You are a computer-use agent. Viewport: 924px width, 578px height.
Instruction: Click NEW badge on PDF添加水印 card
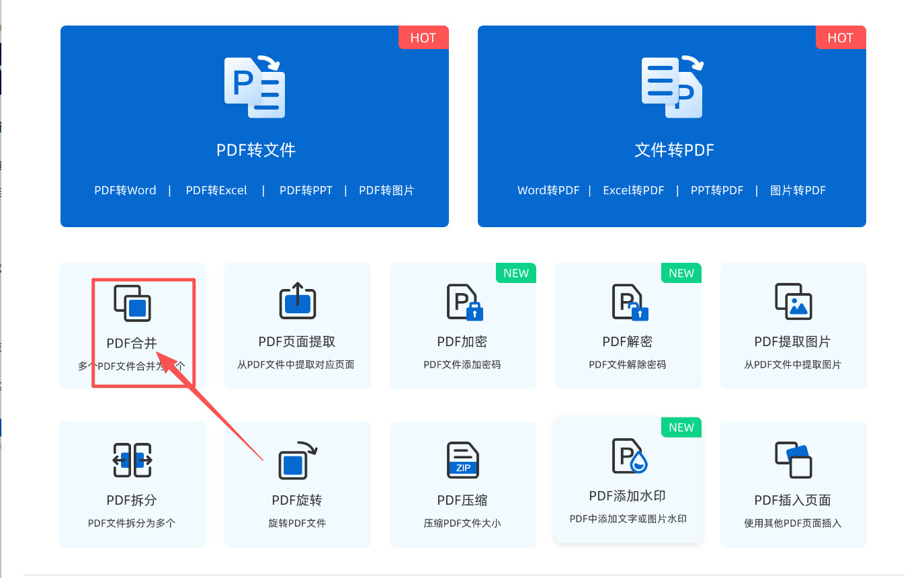click(x=681, y=427)
